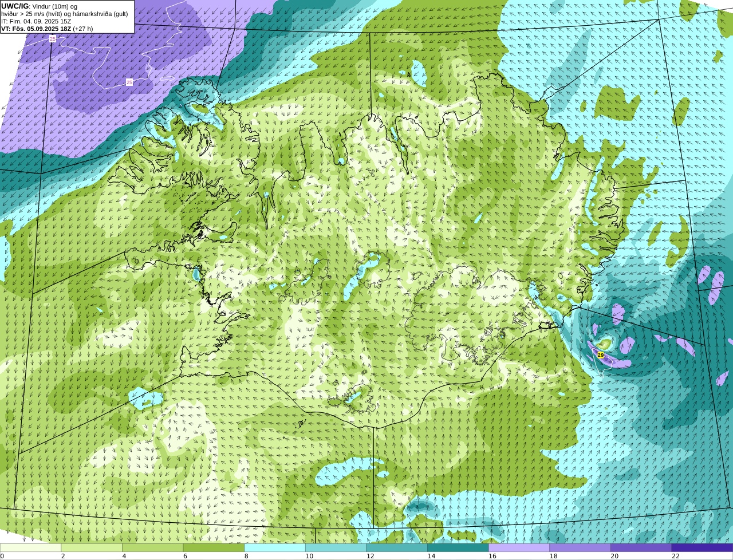Select the 6–8 m/s green legend swatch

214,547
